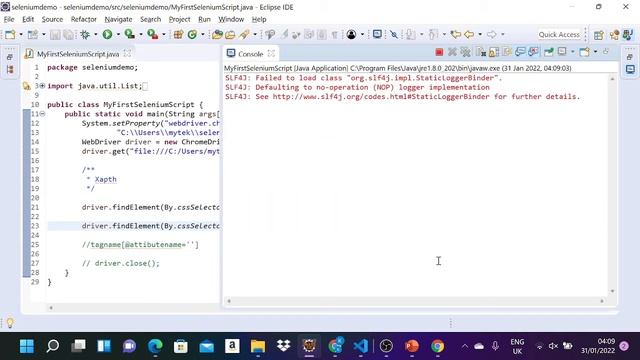Click the Forward navigation arrow
The width and height of the screenshot is (640, 360).
492,35
